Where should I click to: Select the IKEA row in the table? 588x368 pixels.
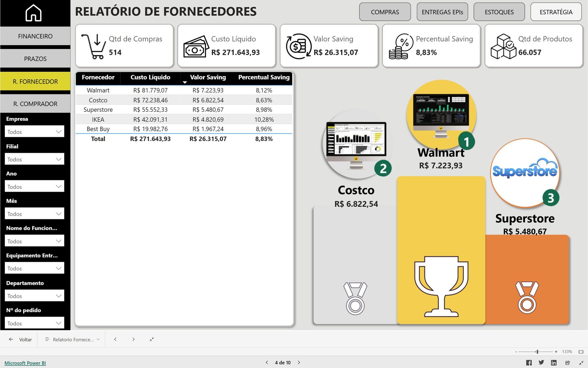(184, 119)
